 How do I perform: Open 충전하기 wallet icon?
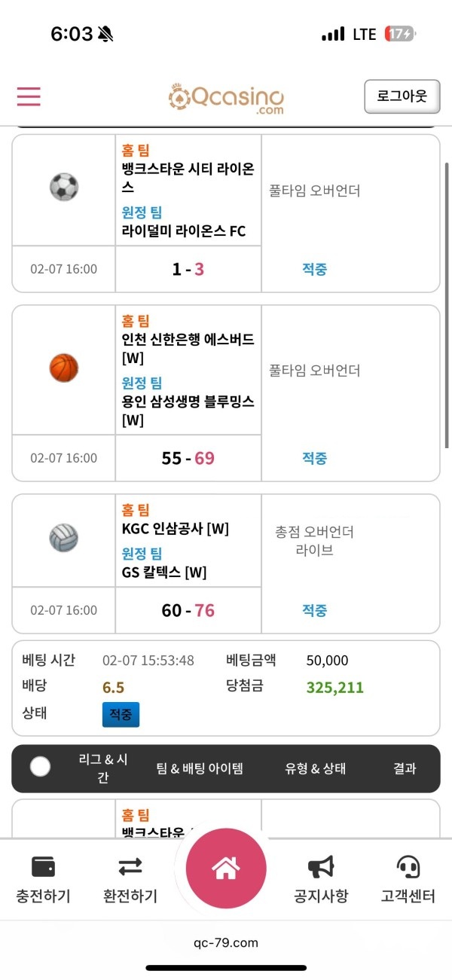pos(43,867)
